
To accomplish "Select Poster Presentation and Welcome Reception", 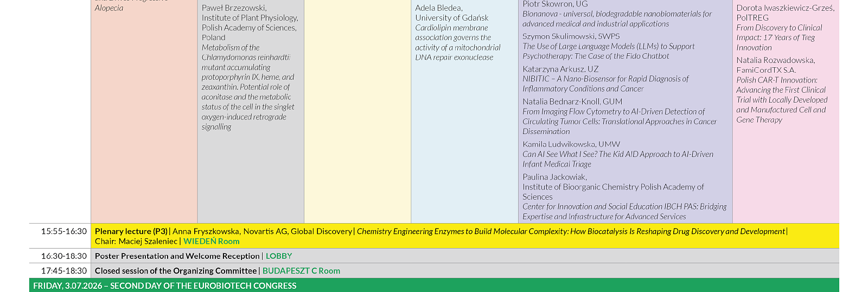I will click(x=177, y=256).
